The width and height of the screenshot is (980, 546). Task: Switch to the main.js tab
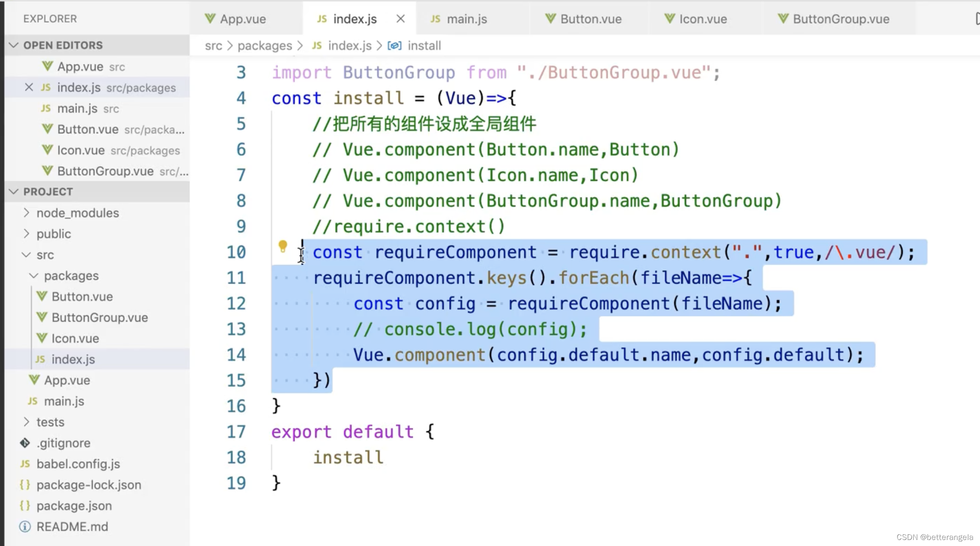(x=466, y=19)
